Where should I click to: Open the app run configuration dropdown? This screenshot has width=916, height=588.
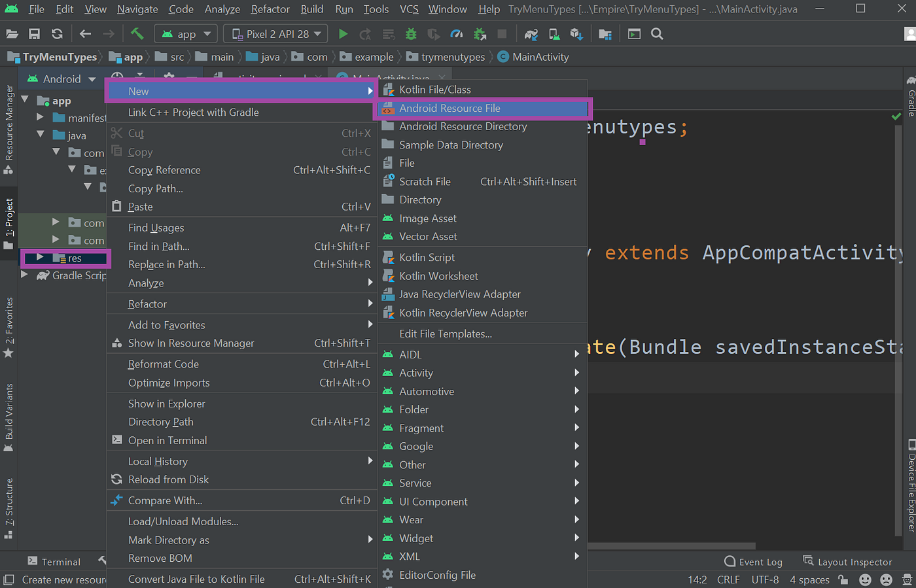click(x=185, y=33)
